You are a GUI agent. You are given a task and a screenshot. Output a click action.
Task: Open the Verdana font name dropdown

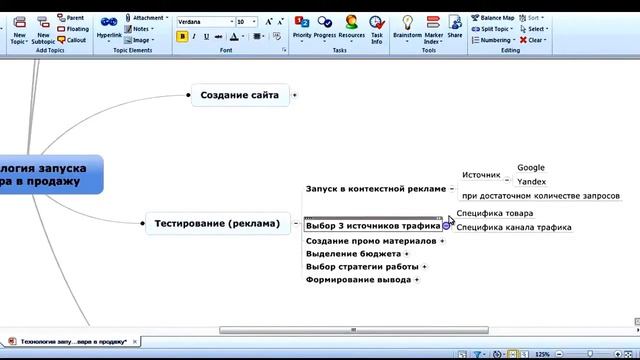pos(231,22)
